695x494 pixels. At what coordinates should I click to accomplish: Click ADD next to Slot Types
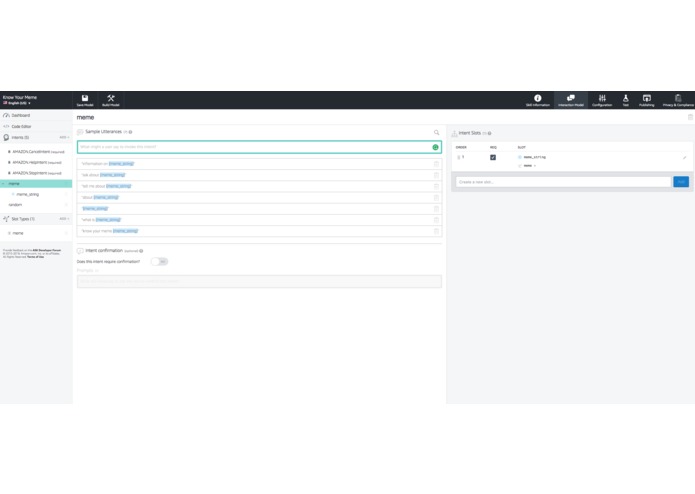point(64,219)
